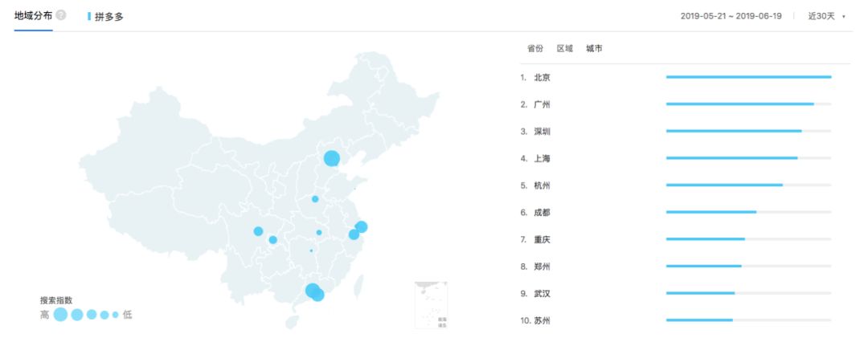Open the date range 2019-05-21 ~ 2019-06-19 picker
Image resolution: width=868 pixels, height=350 pixels.
(731, 16)
